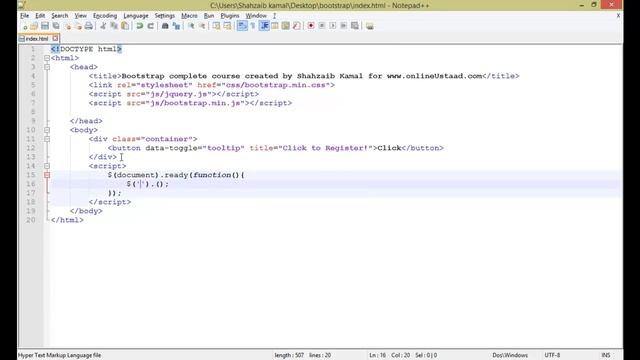Open the Document Map toolbar icon
640x360 pixels.
tap(285, 26)
